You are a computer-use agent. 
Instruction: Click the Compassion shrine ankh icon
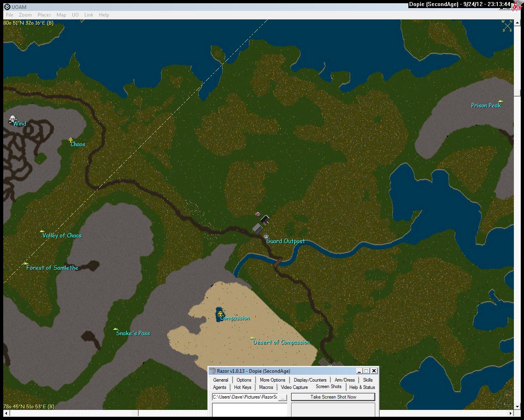pos(220,314)
